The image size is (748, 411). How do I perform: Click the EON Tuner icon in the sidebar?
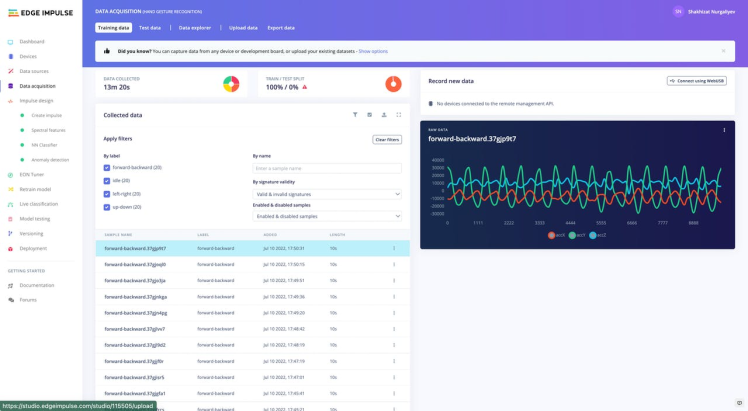[x=10, y=174]
